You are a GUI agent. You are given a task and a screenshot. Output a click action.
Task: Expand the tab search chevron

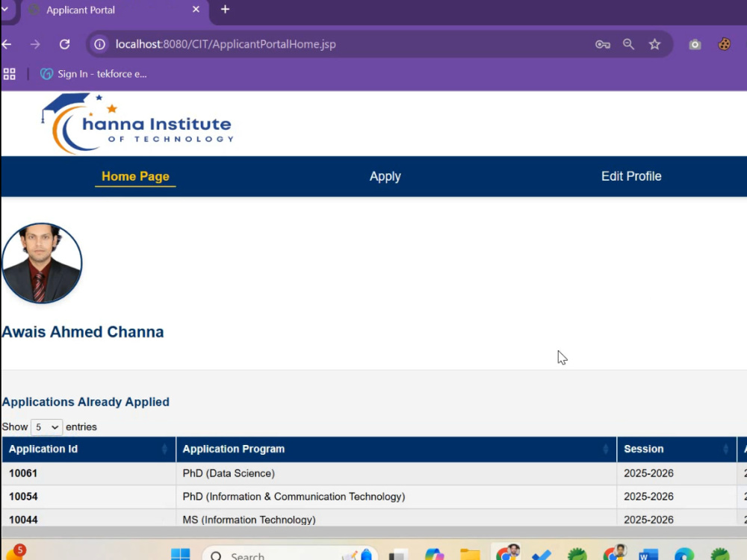[x=4, y=10]
